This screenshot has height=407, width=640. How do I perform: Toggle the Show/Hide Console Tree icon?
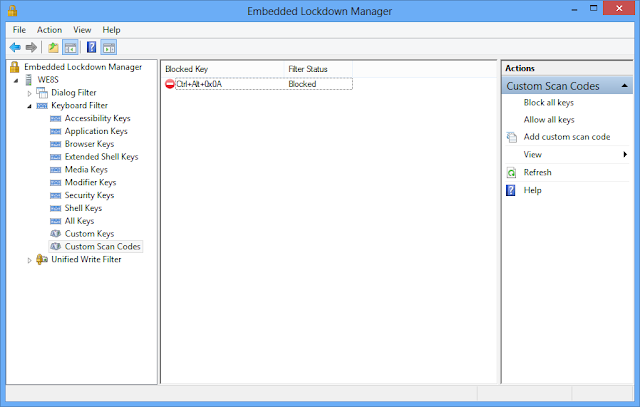point(70,47)
